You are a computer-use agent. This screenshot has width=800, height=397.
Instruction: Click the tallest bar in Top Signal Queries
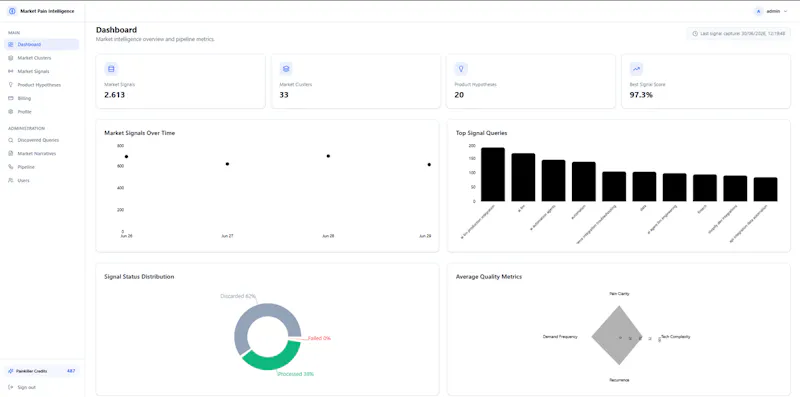click(x=493, y=175)
